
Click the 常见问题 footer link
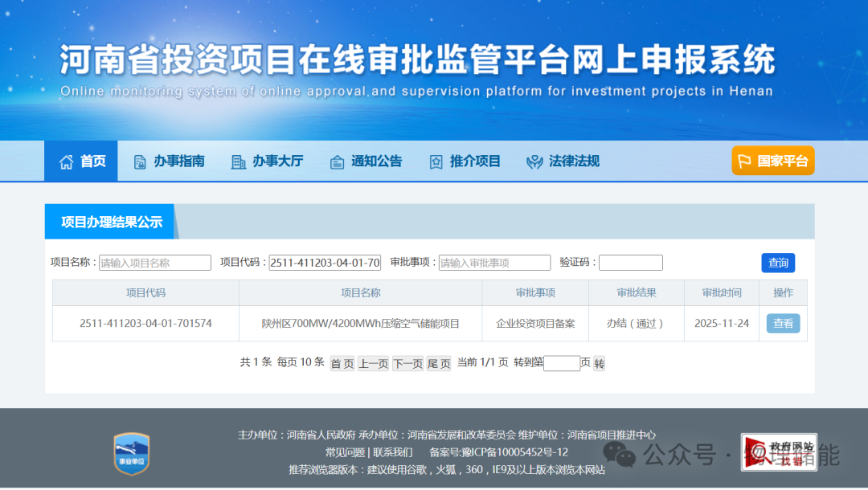(345, 452)
